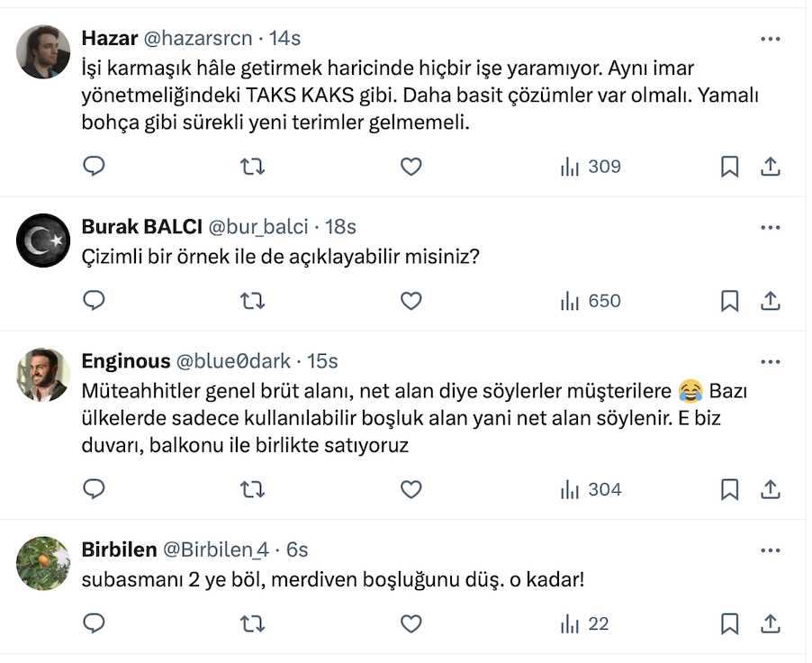Open the @hazarsrcn profile handle
Viewport: 812px width, 663px height.
pyautogui.click(x=198, y=39)
